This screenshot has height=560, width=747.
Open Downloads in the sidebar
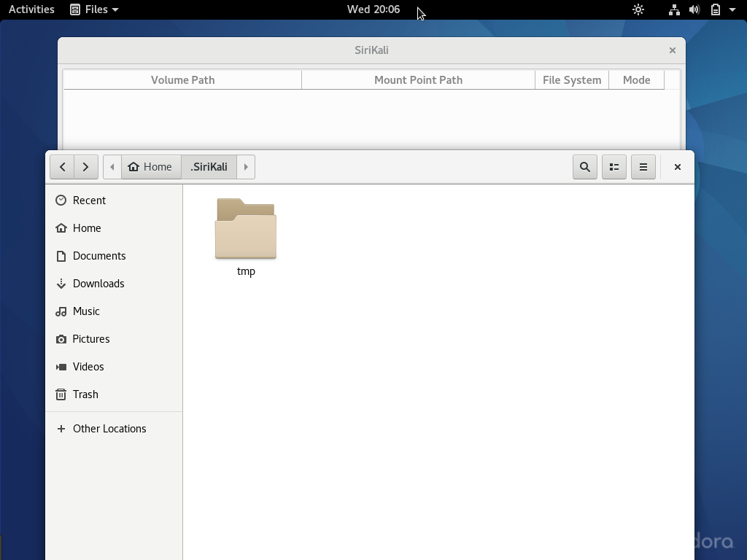pyautogui.click(x=115, y=284)
